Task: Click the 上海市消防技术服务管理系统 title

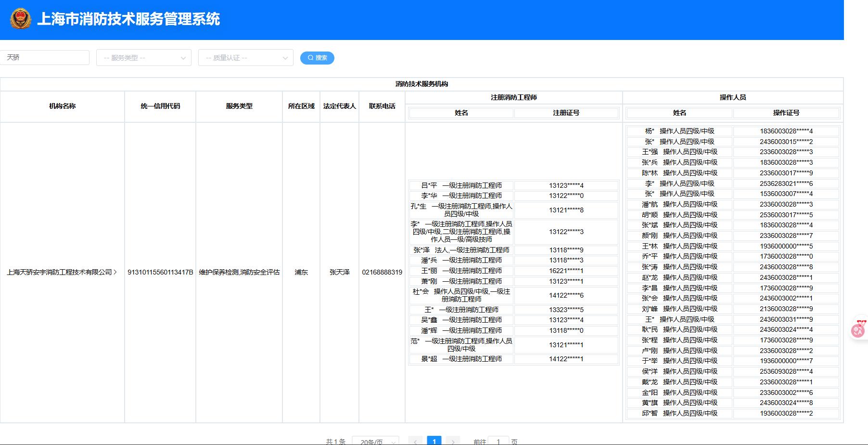Action: pyautogui.click(x=128, y=19)
